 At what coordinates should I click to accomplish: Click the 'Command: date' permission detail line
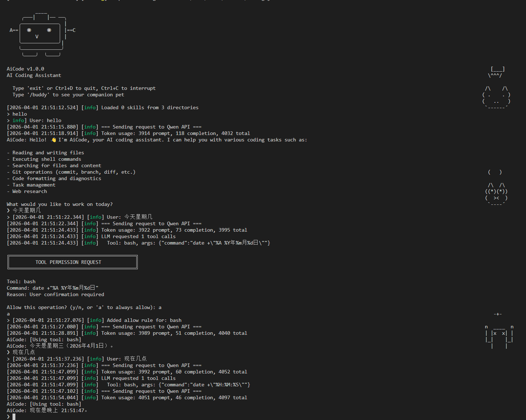tap(53, 288)
